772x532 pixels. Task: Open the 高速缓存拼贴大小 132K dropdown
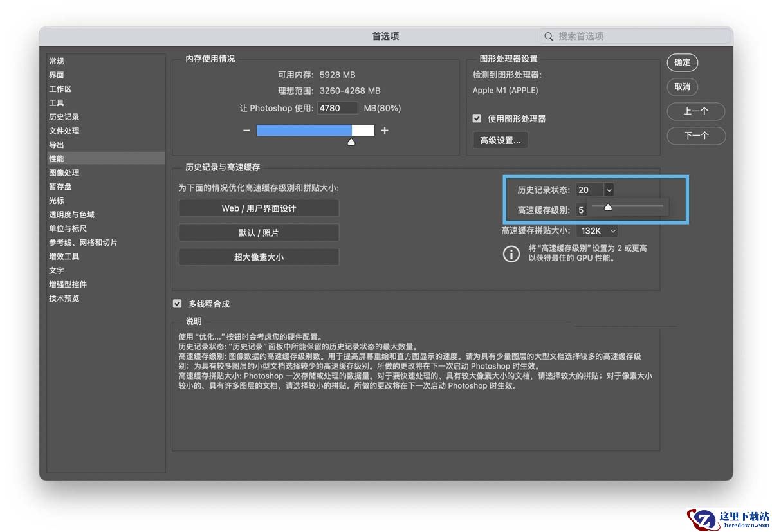[598, 230]
